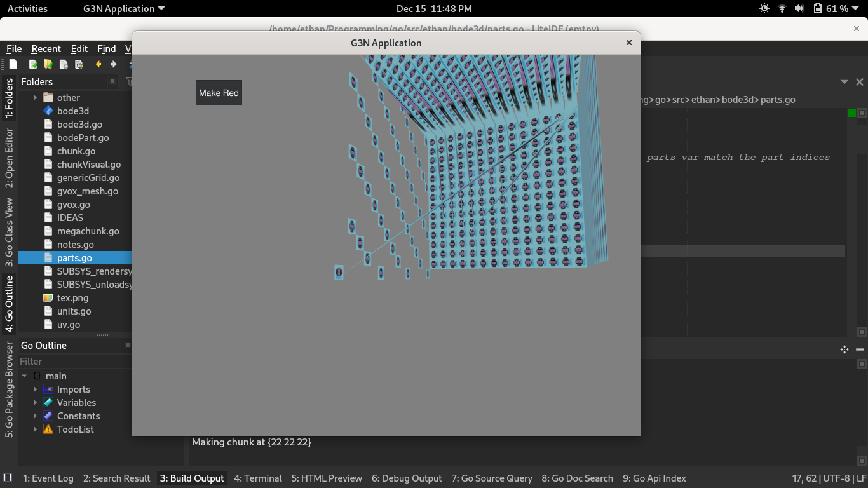The height and width of the screenshot is (488, 868).
Task: Click the Go Outline Filter field
Action: (x=70, y=361)
